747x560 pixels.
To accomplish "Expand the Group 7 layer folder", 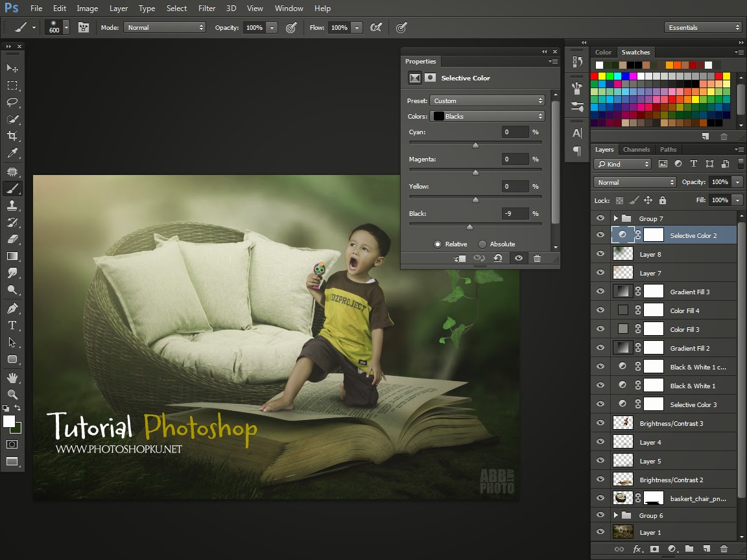I will (615, 218).
